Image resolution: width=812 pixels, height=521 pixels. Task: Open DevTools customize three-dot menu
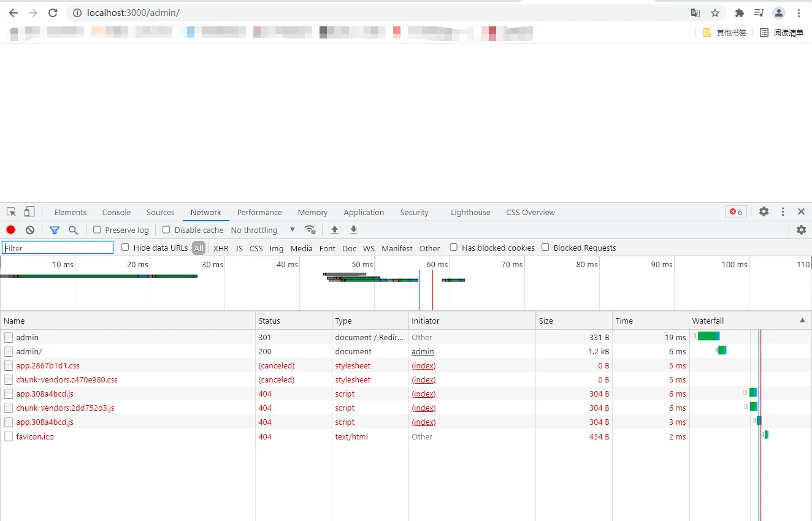[783, 211]
